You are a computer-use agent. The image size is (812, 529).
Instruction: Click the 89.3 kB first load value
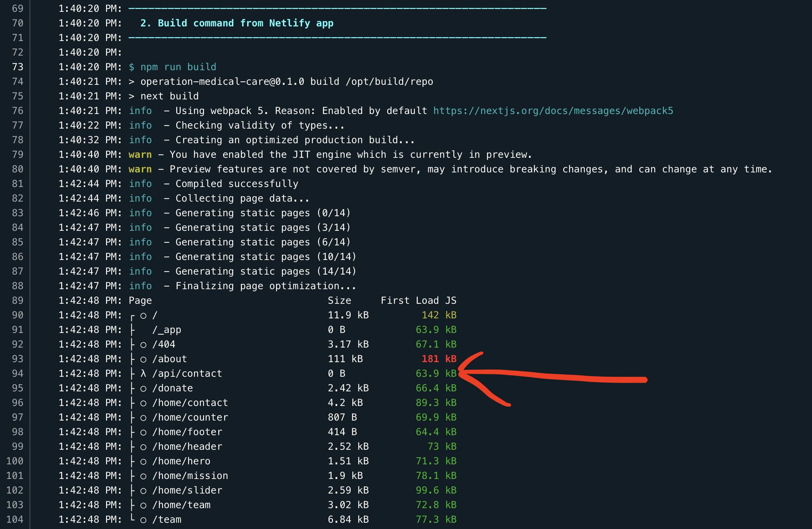(x=436, y=403)
